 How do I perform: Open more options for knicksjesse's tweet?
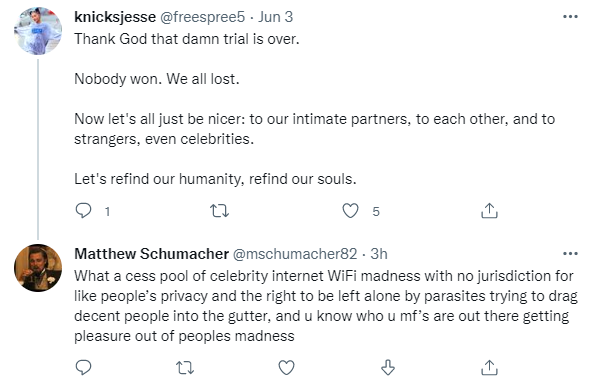pyautogui.click(x=570, y=17)
